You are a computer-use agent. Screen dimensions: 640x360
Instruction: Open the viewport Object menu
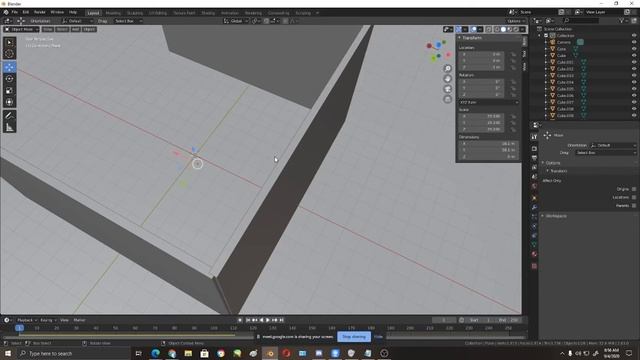(x=89, y=29)
